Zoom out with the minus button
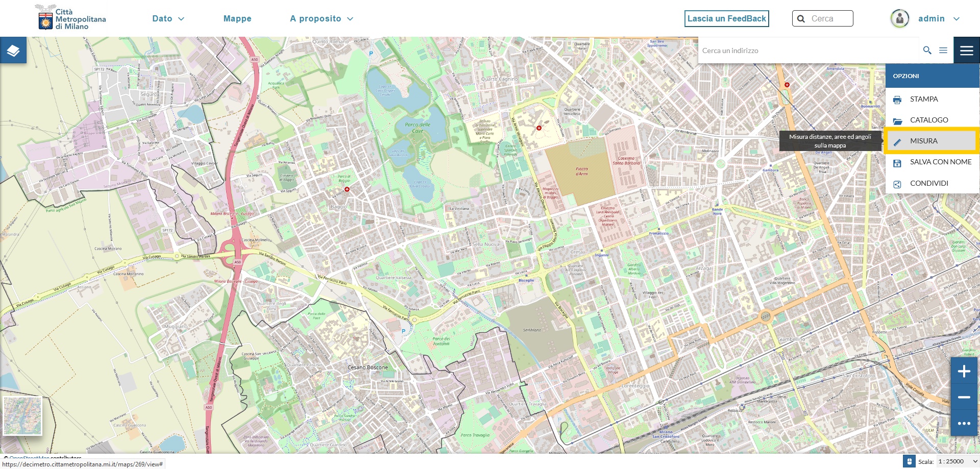The width and height of the screenshot is (980, 469). pyautogui.click(x=964, y=397)
